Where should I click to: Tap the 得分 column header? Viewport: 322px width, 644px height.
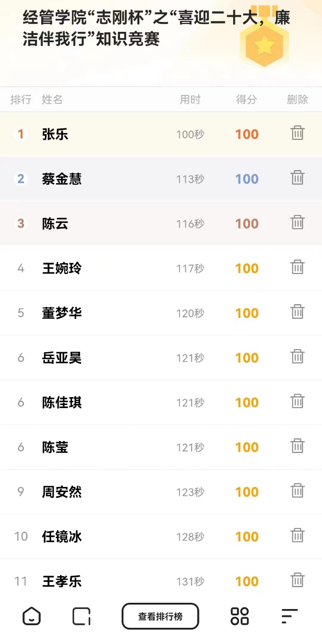[x=246, y=100]
